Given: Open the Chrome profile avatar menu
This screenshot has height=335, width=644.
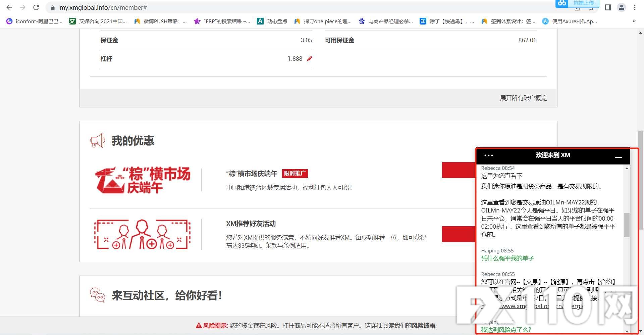Looking at the screenshot, I should coord(621,7).
